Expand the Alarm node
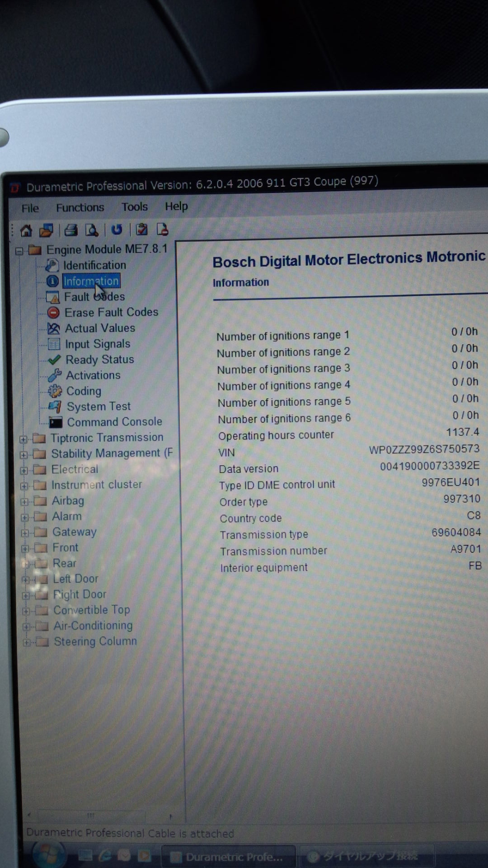The image size is (488, 868). point(25,518)
